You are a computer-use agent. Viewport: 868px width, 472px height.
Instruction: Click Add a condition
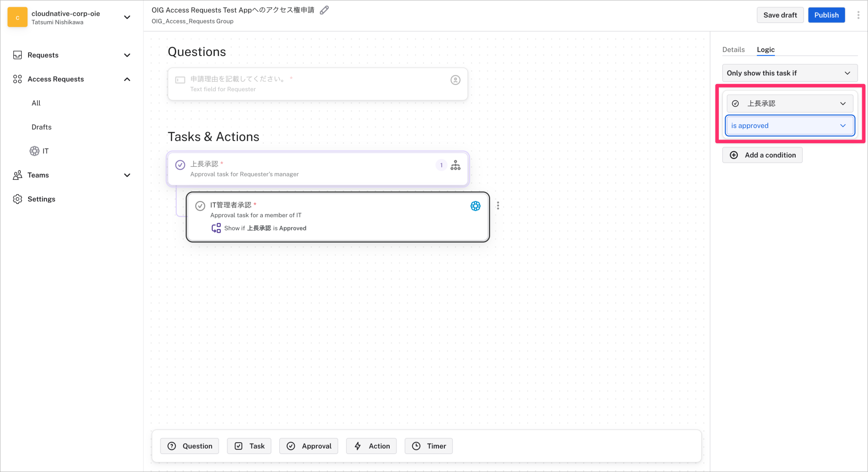point(762,155)
